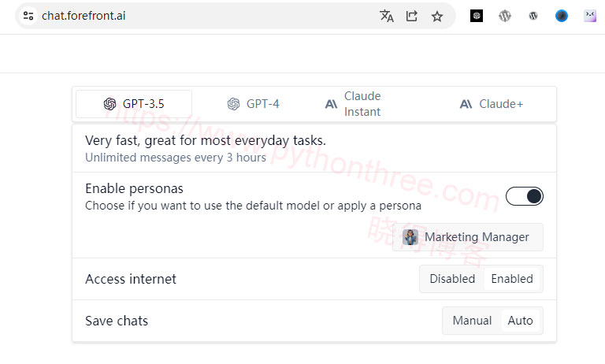This screenshot has height=364, width=605.
Task: Click the 'Access internet' label
Action: click(131, 279)
